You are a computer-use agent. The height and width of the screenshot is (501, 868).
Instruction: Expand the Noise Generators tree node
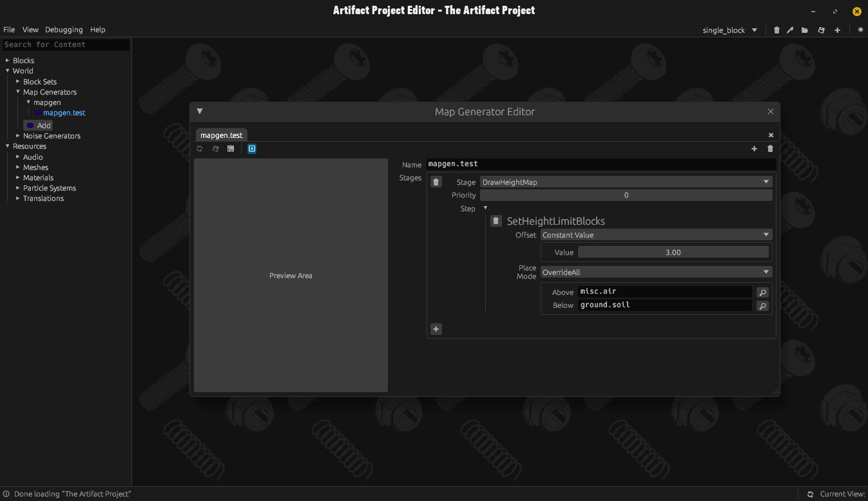(18, 136)
